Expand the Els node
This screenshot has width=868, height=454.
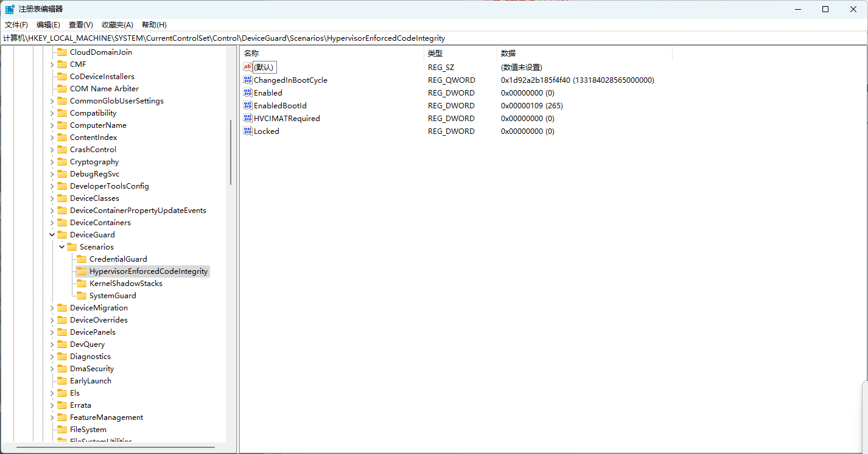click(52, 393)
